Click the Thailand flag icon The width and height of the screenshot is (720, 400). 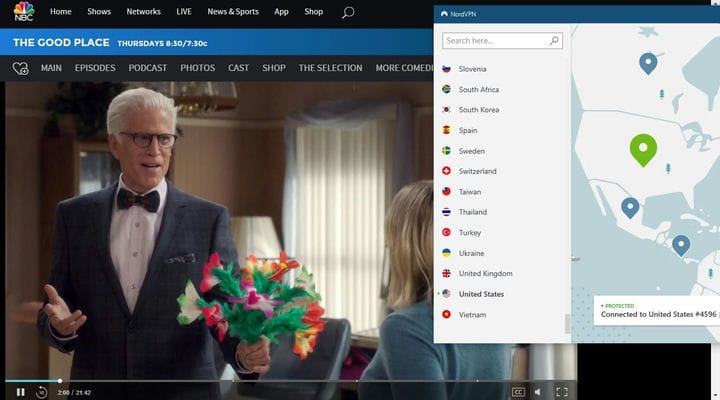click(446, 212)
